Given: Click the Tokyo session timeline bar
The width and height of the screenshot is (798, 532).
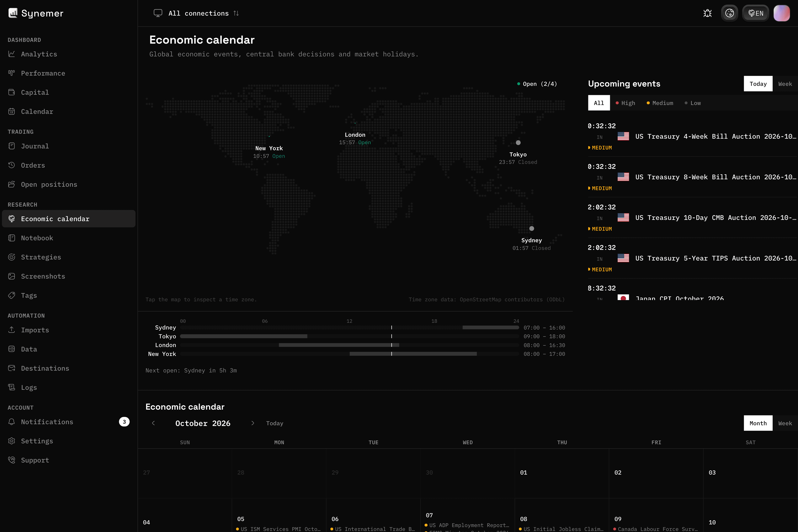Looking at the screenshot, I should click(244, 336).
